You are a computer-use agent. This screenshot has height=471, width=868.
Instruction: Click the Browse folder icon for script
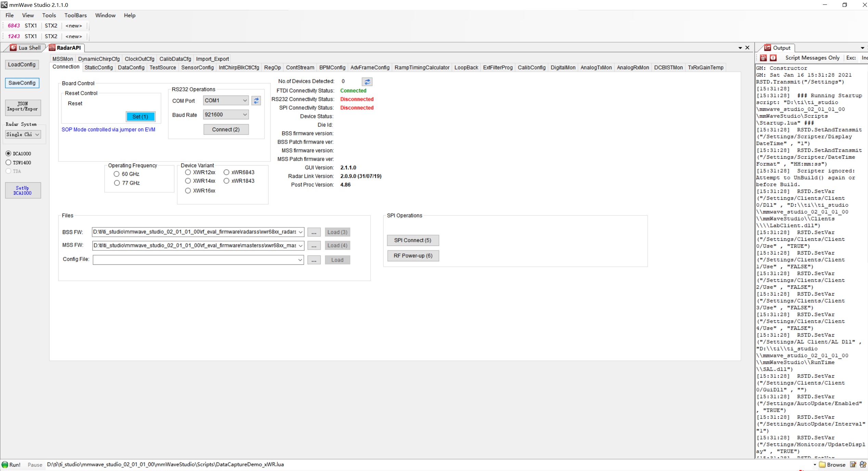822,465
